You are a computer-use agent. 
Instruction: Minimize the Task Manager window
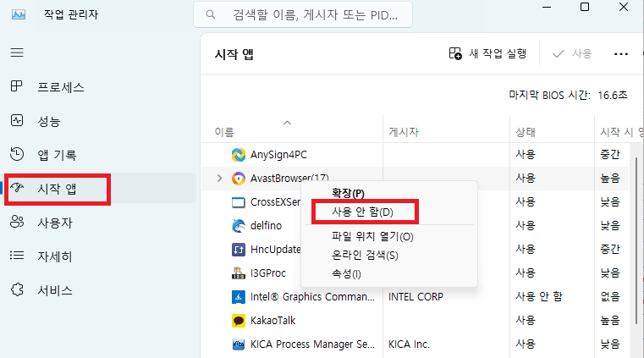(547, 7)
